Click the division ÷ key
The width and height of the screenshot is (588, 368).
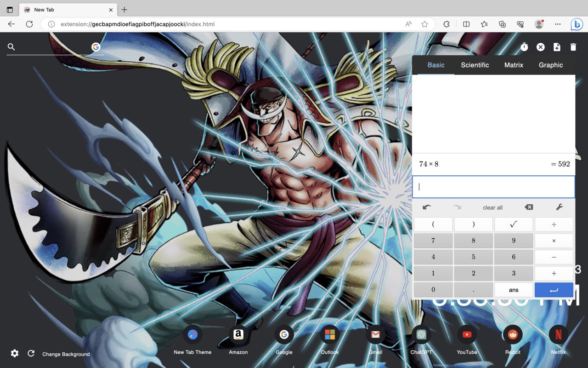(x=554, y=224)
